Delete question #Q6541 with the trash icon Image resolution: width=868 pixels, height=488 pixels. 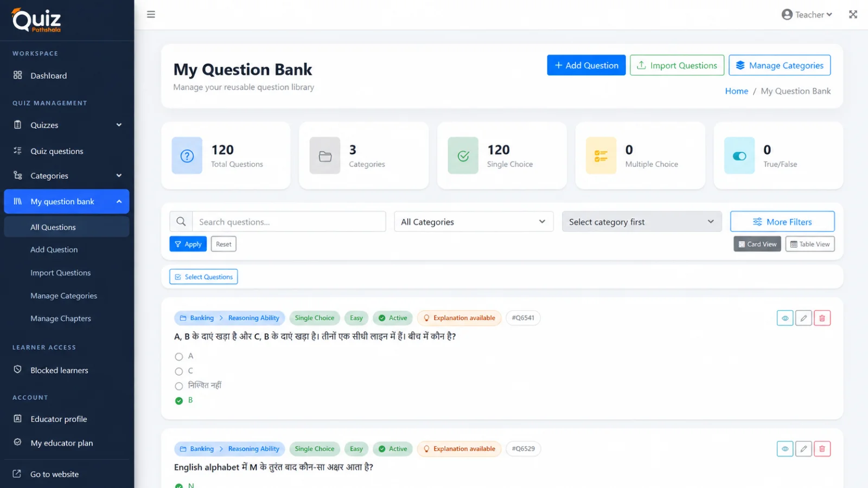(x=822, y=318)
